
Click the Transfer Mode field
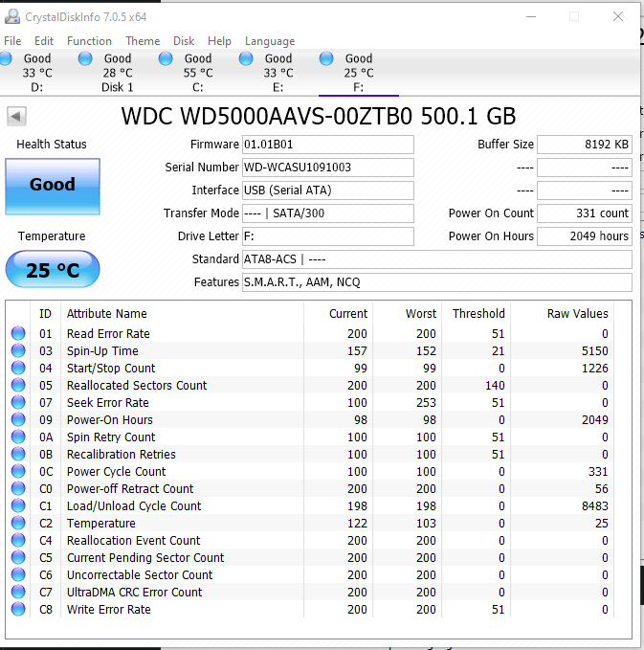pyautogui.click(x=328, y=213)
